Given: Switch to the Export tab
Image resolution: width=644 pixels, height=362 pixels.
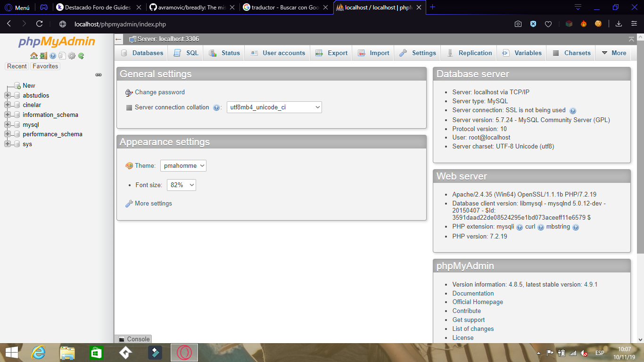Looking at the screenshot, I should pos(331,53).
